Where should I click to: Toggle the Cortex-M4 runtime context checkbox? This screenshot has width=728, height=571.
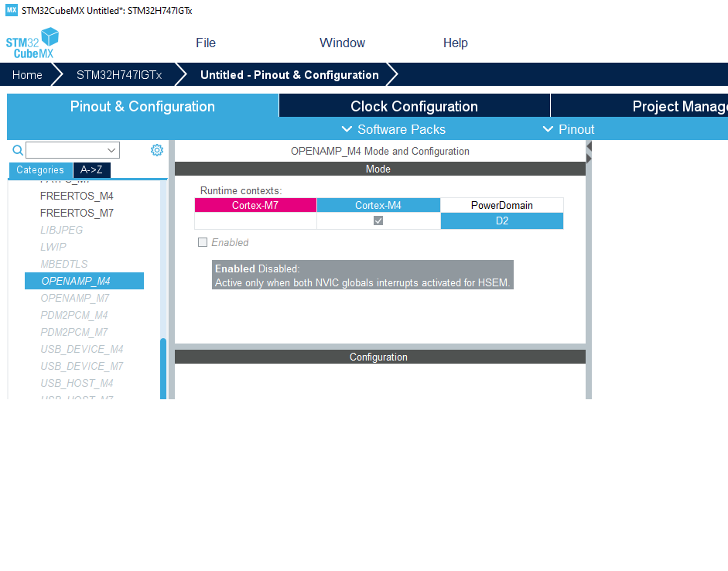378,221
